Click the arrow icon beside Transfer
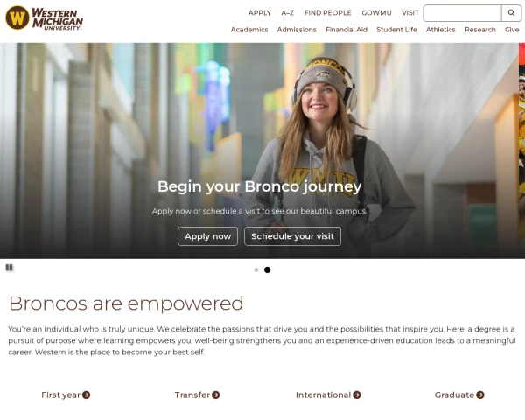Image resolution: width=525 pixels, height=420 pixels. pyautogui.click(x=215, y=395)
